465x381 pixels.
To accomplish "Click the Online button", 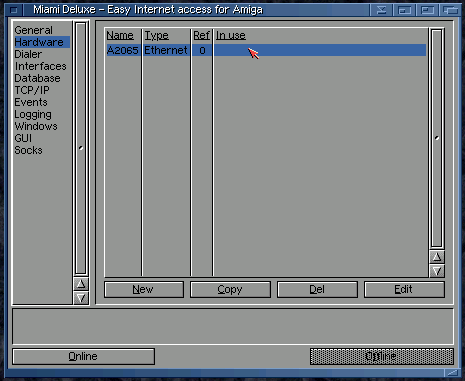I will (x=83, y=356).
